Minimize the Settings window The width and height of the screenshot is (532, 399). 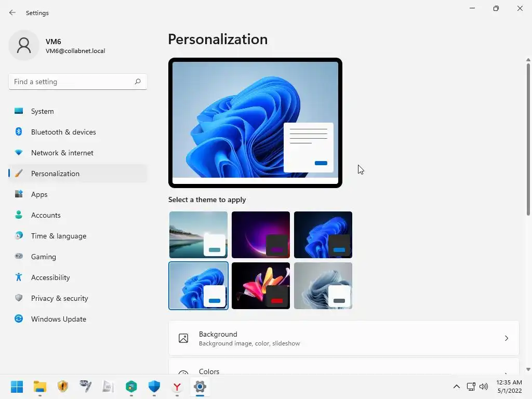pyautogui.click(x=472, y=8)
